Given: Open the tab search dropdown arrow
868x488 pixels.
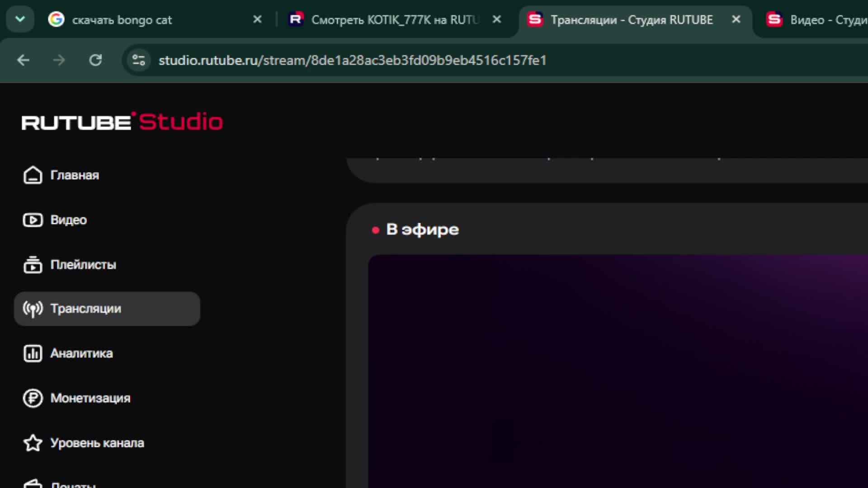Looking at the screenshot, I should [x=20, y=19].
